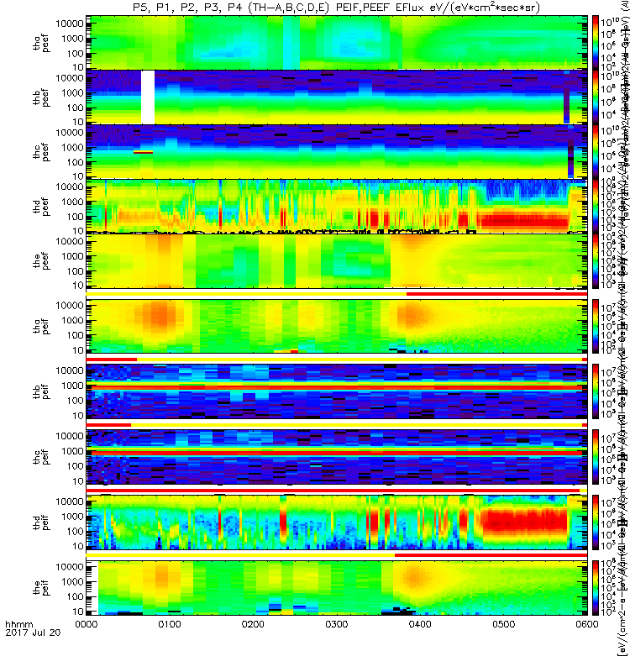Viewport: 630px width, 672px height.
Task: Click the 'the peif' panel label
Action: [x=41, y=588]
